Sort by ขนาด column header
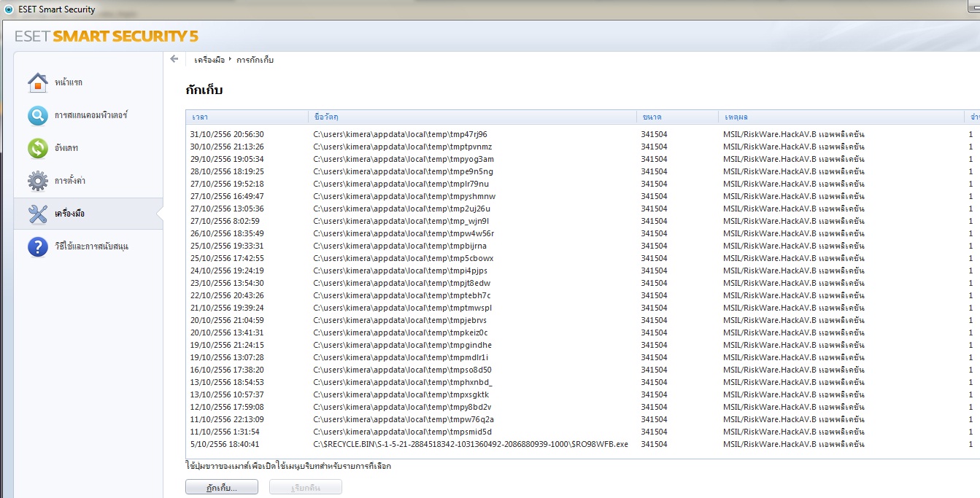The width and height of the screenshot is (980, 498). (x=677, y=117)
